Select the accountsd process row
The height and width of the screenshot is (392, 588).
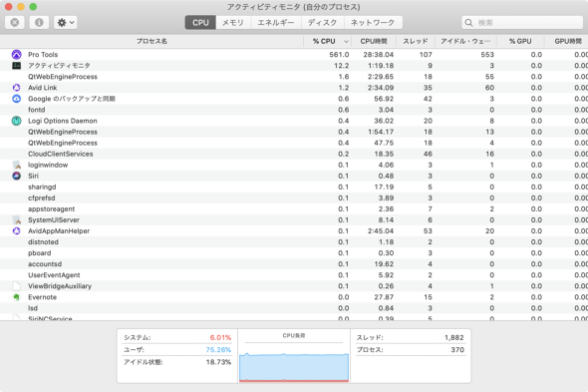[x=294, y=264]
